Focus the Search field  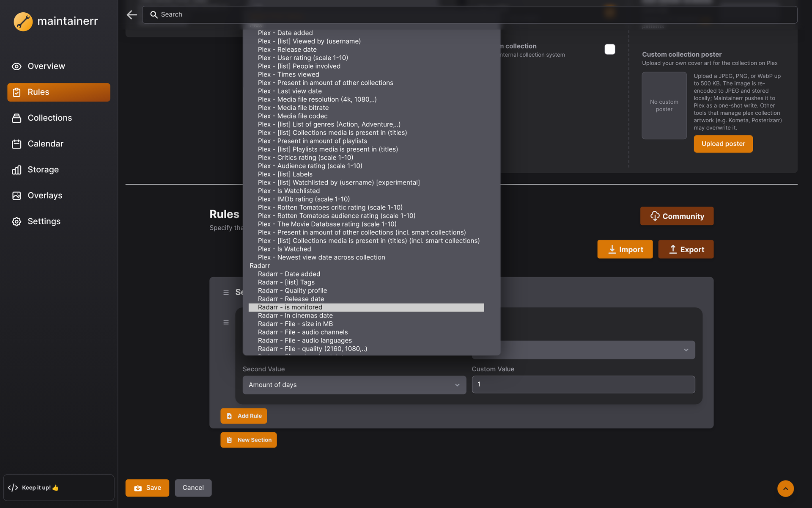point(469,15)
